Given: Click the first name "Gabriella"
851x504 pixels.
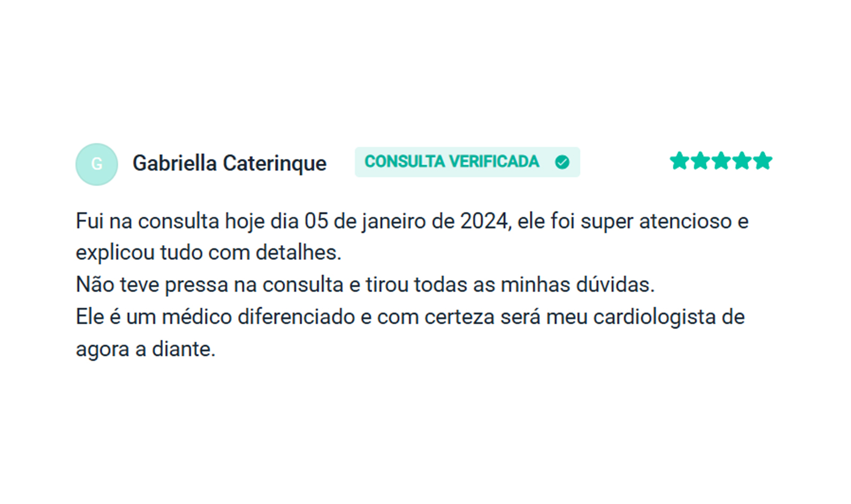Looking at the screenshot, I should pyautogui.click(x=174, y=164).
